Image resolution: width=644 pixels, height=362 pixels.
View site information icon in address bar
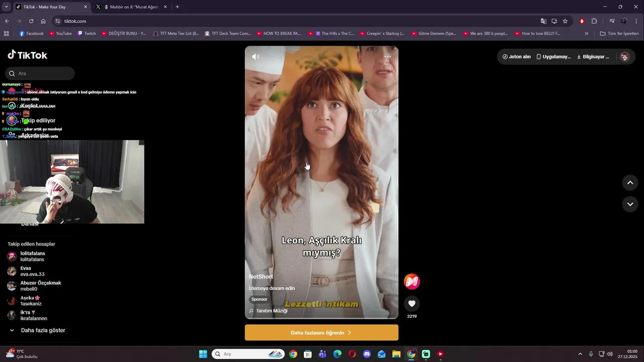click(x=58, y=21)
